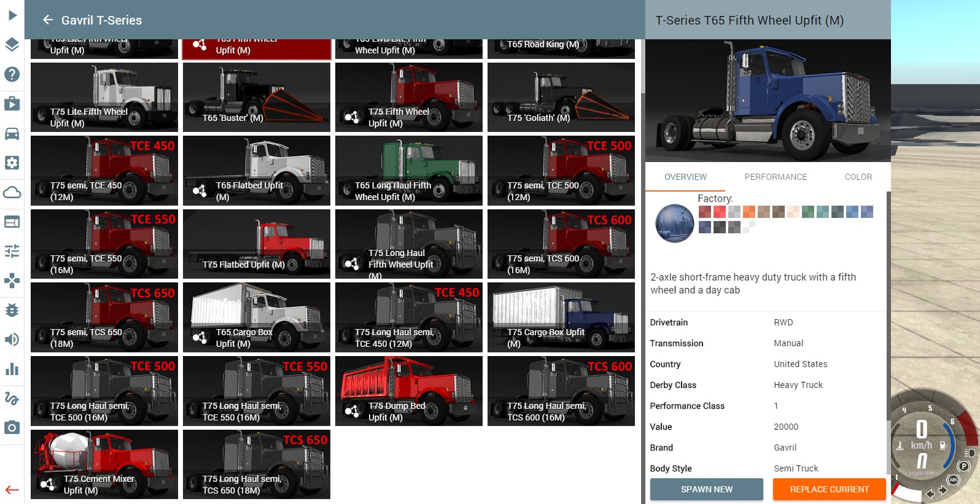Switch to the Color tab
This screenshot has height=504, width=980.
point(858,177)
